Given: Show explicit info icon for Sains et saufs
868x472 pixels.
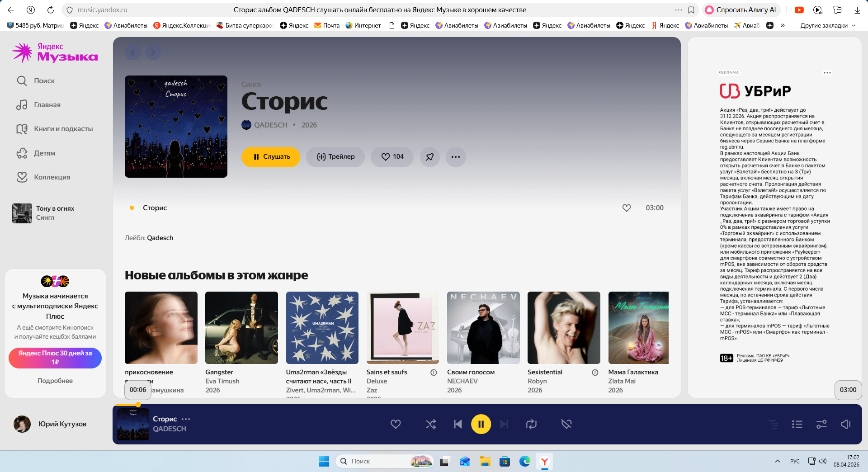Looking at the screenshot, I should pos(434,373).
